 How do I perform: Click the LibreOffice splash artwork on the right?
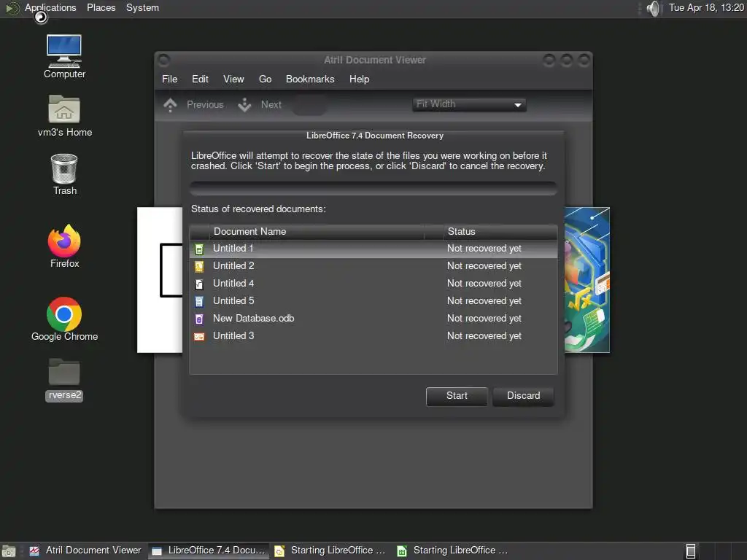click(587, 280)
